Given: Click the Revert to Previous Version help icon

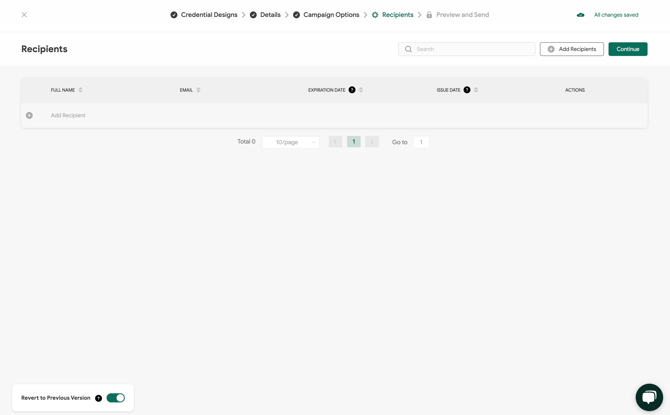Looking at the screenshot, I should click(x=98, y=398).
